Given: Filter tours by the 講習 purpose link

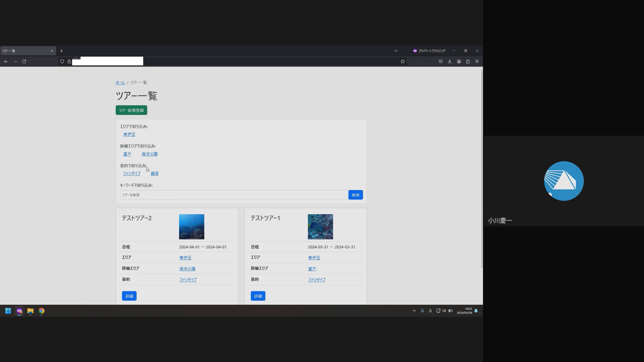Looking at the screenshot, I should [155, 174].
